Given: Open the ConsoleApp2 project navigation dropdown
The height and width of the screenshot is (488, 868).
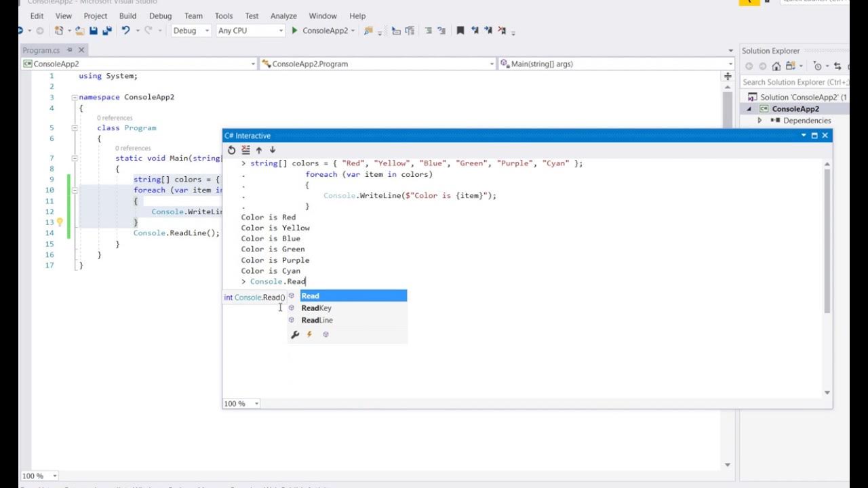Looking at the screenshot, I should [x=139, y=64].
